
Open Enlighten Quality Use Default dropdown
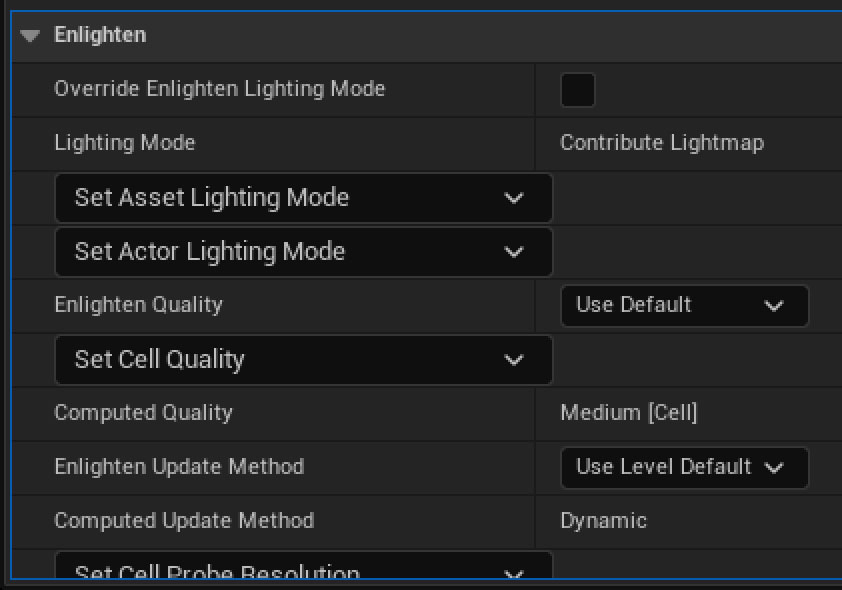[x=684, y=305]
